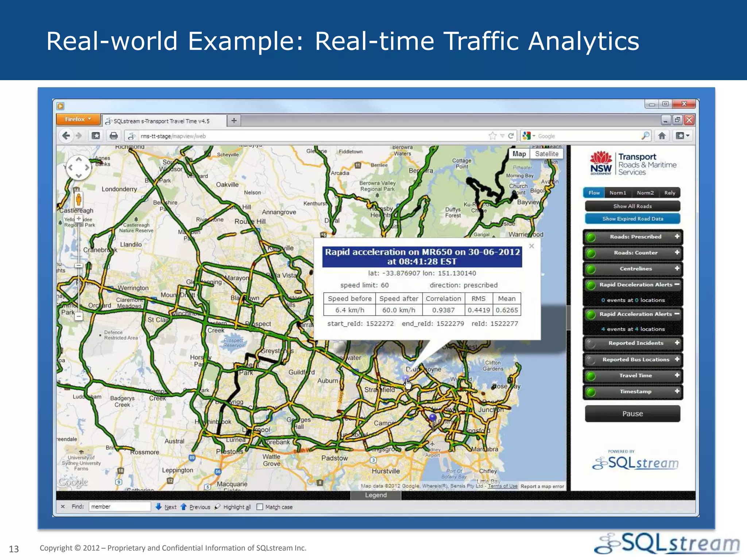Click the Pause button
Viewport: 747px width, 560px height.
pos(632,414)
